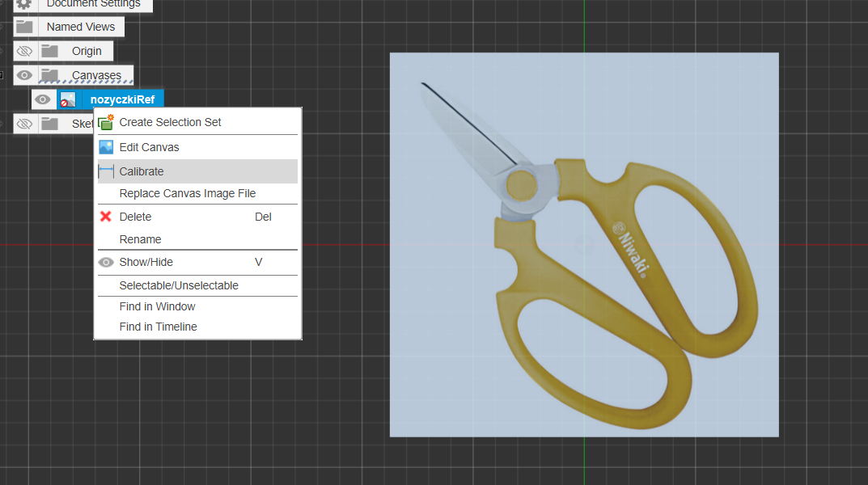Image resolution: width=868 pixels, height=485 pixels.
Task: Click the Named Views folder icon
Action: pos(25,27)
